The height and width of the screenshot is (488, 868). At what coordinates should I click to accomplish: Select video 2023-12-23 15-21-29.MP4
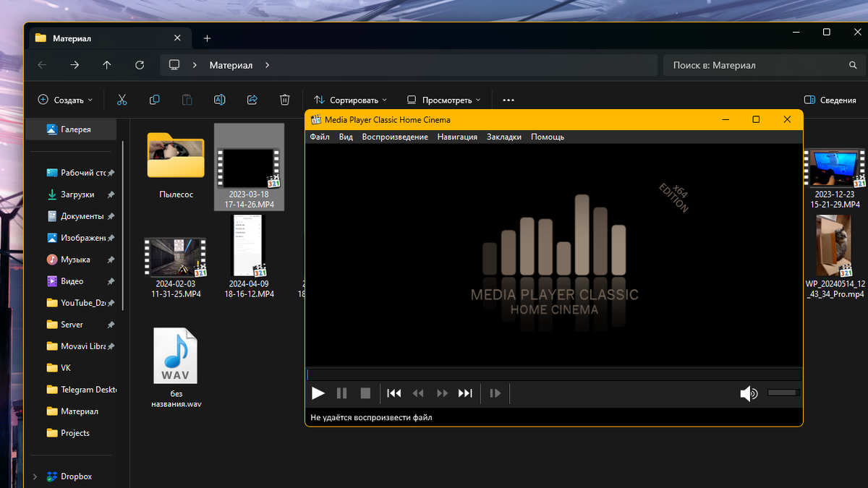point(835,179)
